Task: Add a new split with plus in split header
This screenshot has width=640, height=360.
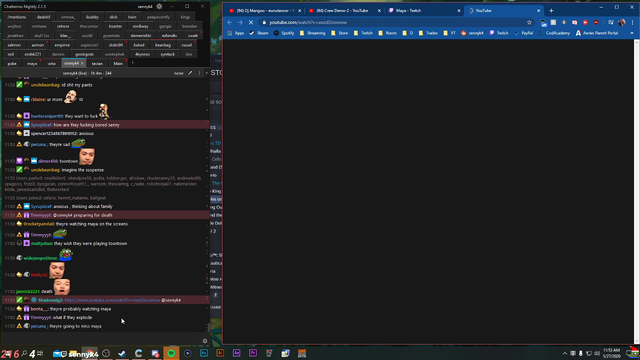Action: (207, 73)
